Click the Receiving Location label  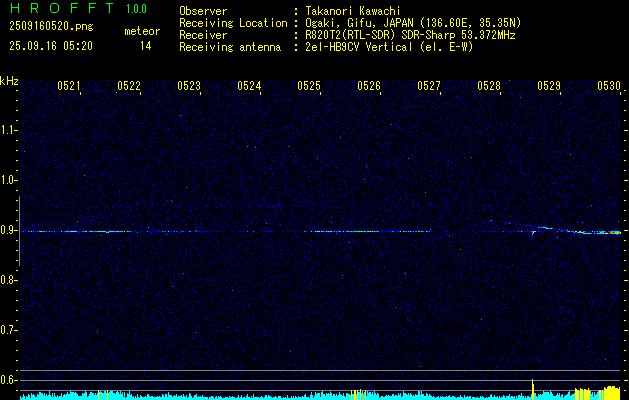233,23
